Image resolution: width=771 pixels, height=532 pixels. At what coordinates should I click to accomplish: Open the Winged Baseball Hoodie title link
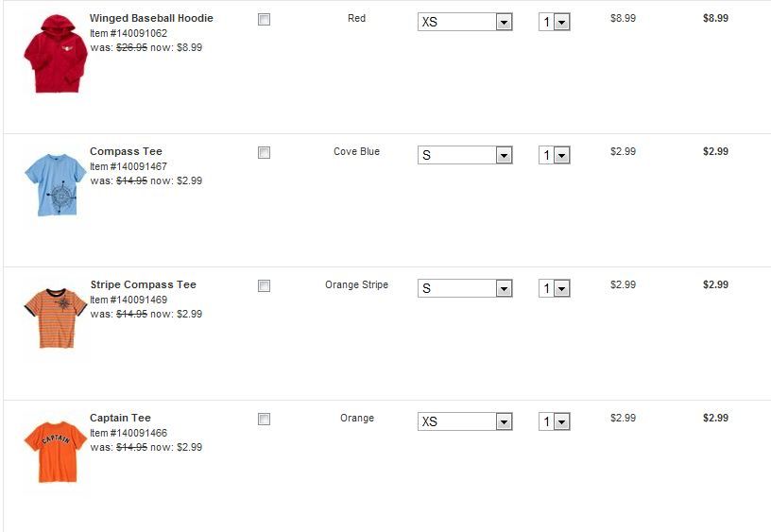(151, 18)
